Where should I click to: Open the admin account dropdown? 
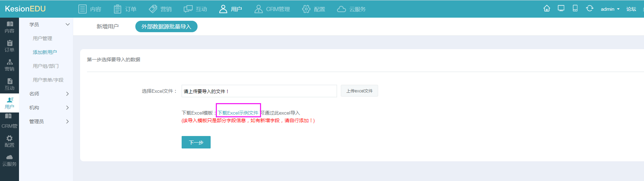pyautogui.click(x=610, y=9)
